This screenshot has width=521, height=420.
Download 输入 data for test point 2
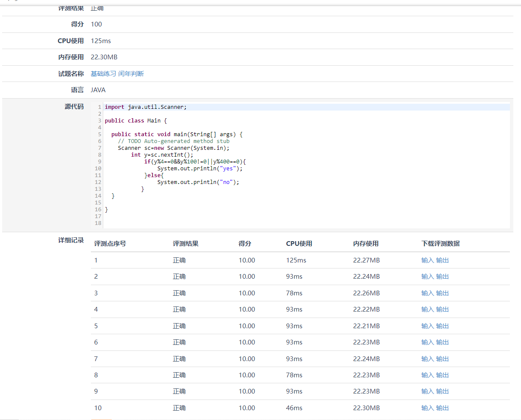(x=427, y=277)
